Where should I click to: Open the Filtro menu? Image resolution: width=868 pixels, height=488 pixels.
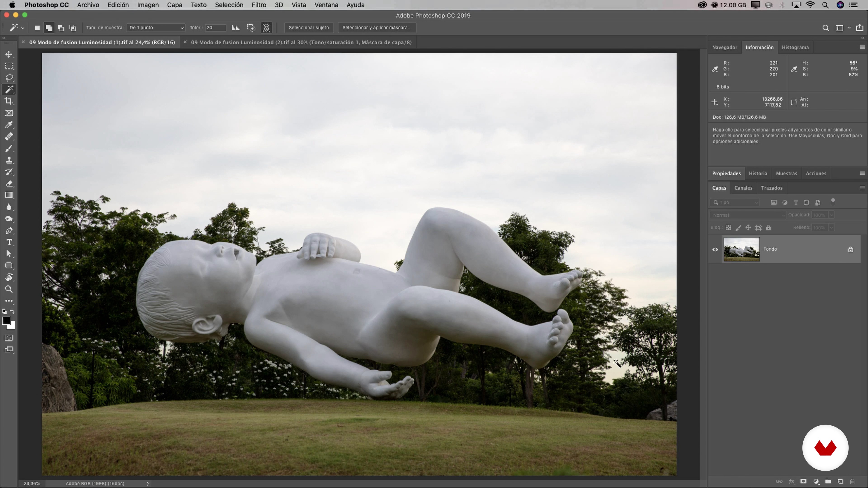point(258,5)
